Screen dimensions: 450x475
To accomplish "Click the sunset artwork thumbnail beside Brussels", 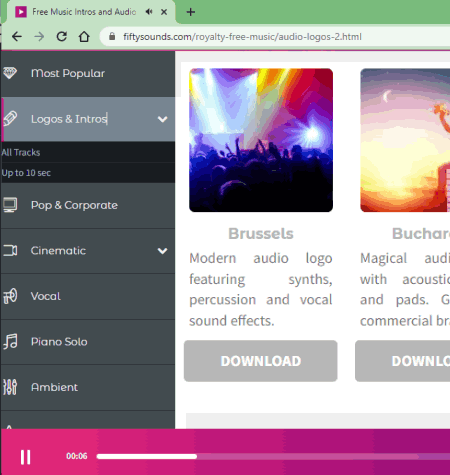I will [405, 140].
